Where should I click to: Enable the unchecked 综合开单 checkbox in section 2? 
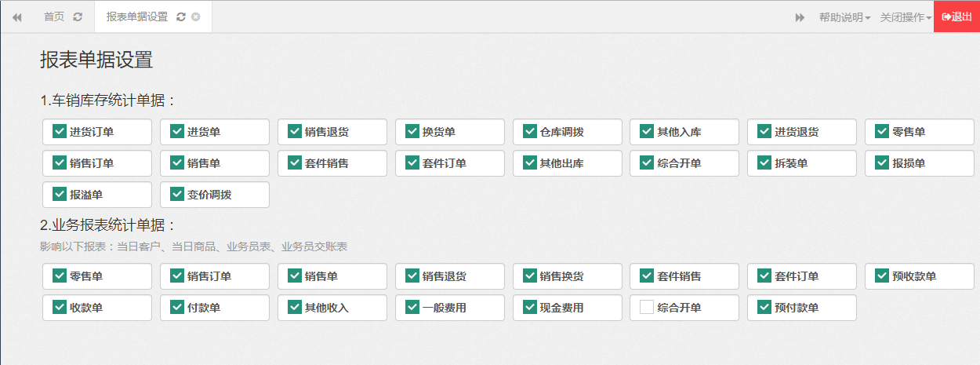click(647, 307)
